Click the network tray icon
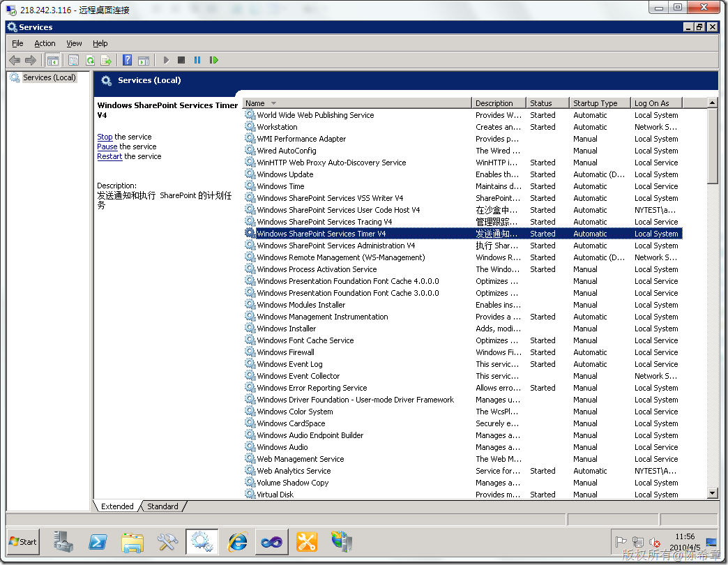 pos(638,542)
